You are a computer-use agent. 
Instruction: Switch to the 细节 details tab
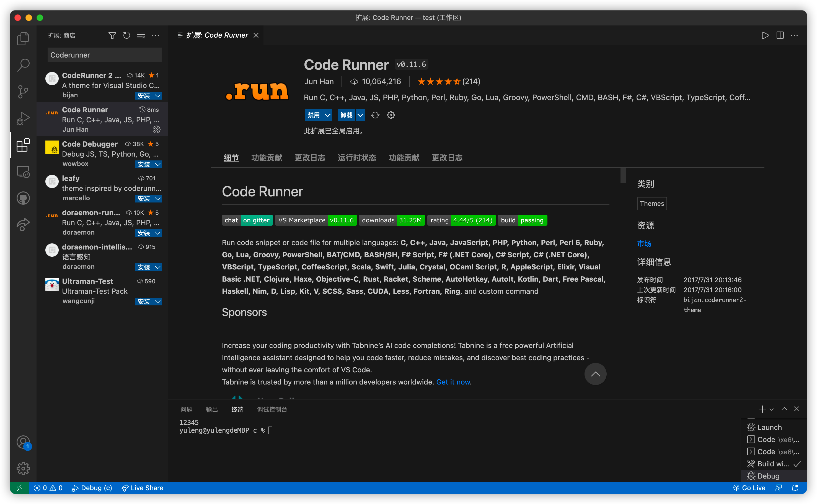point(231,158)
